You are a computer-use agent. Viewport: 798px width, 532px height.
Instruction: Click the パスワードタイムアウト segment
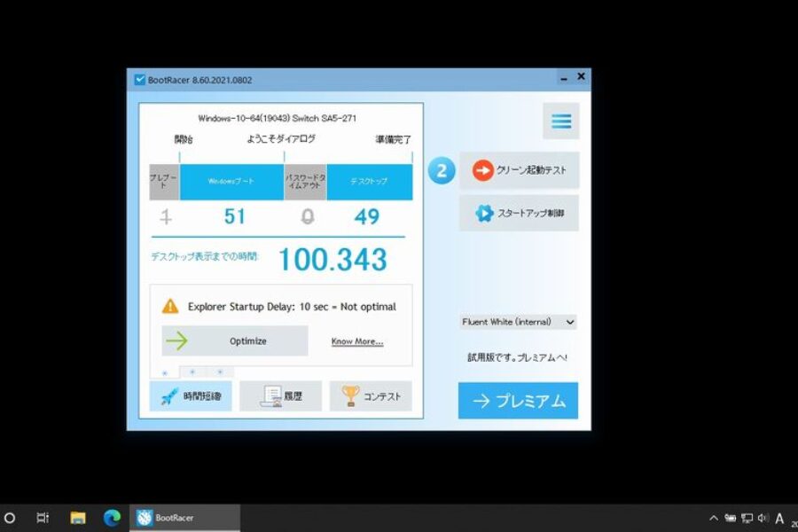pos(305,182)
